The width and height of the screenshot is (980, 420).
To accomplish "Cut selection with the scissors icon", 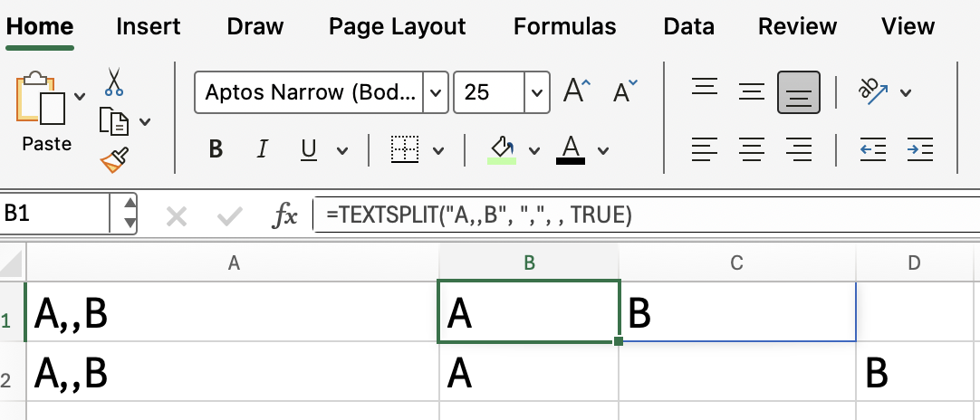I will [114, 81].
